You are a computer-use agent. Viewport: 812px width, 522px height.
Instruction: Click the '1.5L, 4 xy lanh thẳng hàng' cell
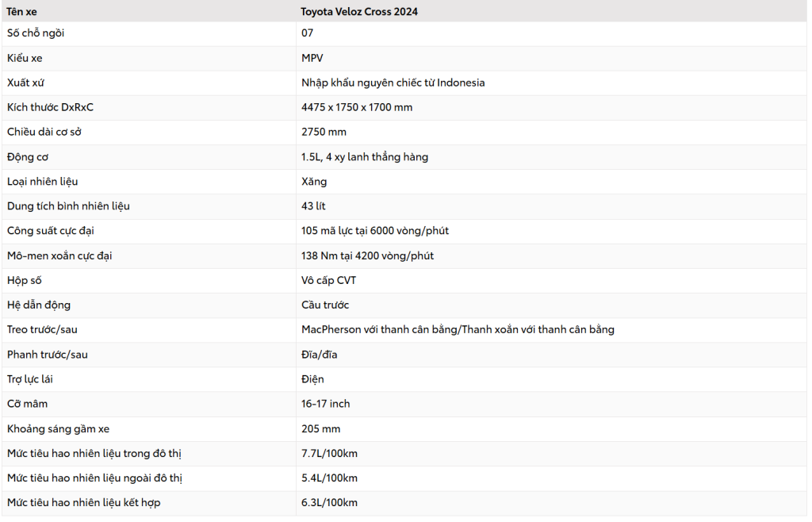(365, 157)
